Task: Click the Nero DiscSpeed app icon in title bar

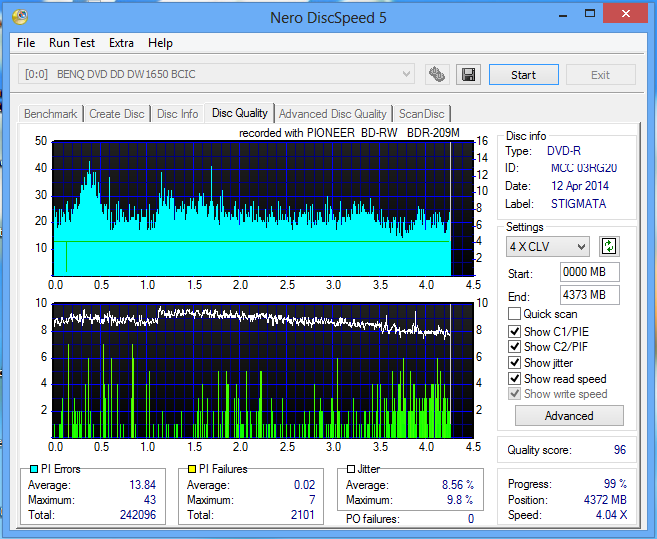Action: click(x=20, y=16)
